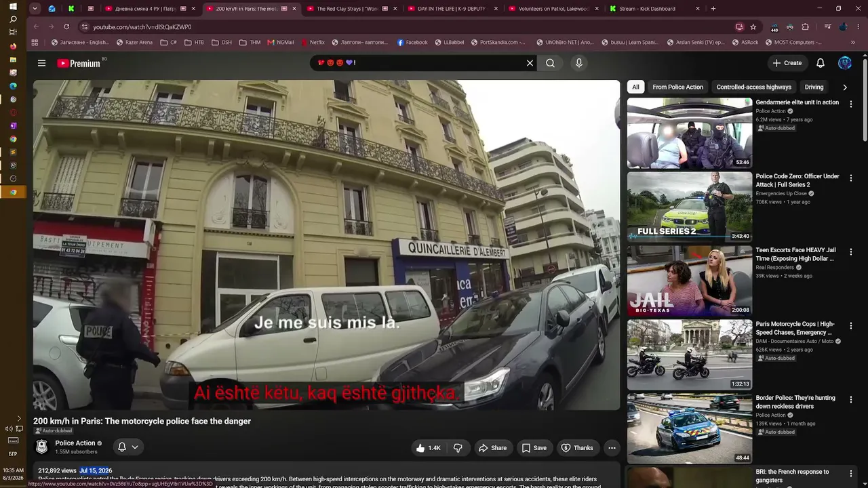Open the taskbar clock and date
Screen dimensions: 868x488
click(x=13, y=474)
